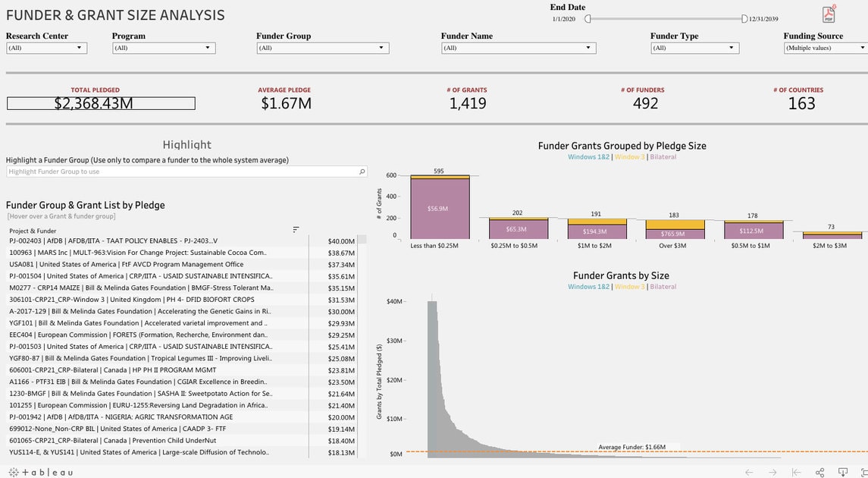Click the sort icon beside Project & Funder
This screenshot has height=478, width=868.
pyautogui.click(x=296, y=230)
